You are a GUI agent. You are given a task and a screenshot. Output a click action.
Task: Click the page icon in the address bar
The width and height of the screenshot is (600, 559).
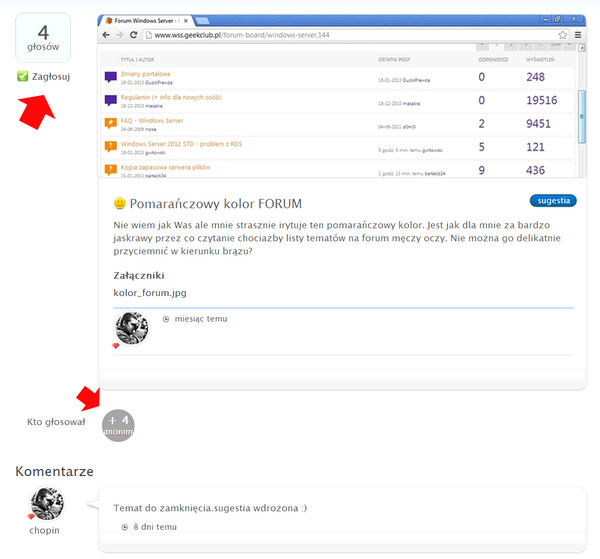(x=149, y=35)
